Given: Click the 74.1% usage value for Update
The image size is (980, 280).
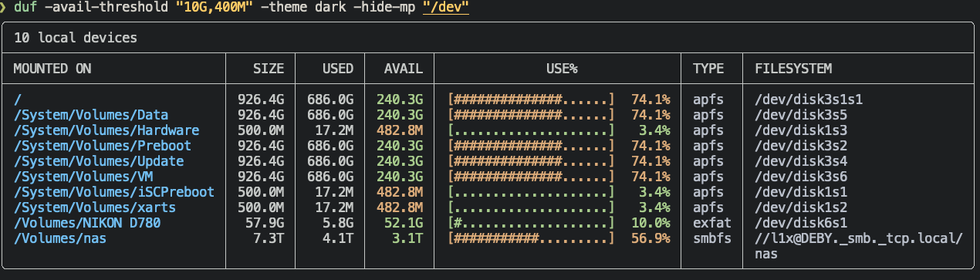Looking at the screenshot, I should click(651, 161).
